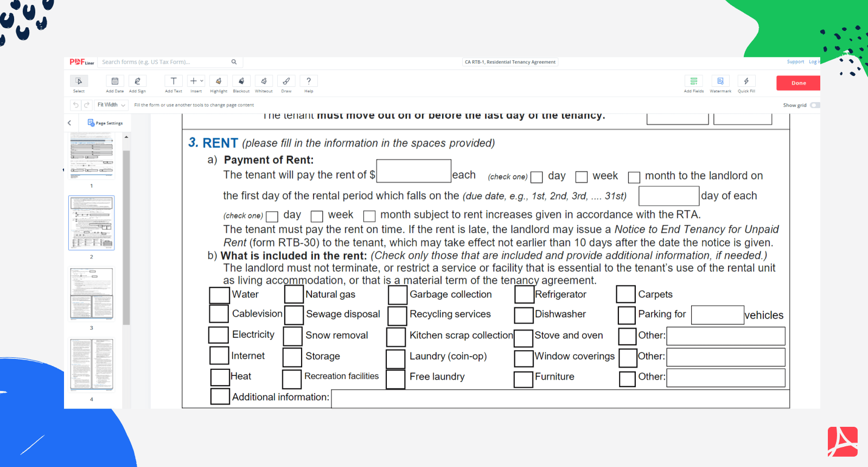Activate the Blackout tool
Image resolution: width=868 pixels, height=467 pixels.
[x=241, y=81]
